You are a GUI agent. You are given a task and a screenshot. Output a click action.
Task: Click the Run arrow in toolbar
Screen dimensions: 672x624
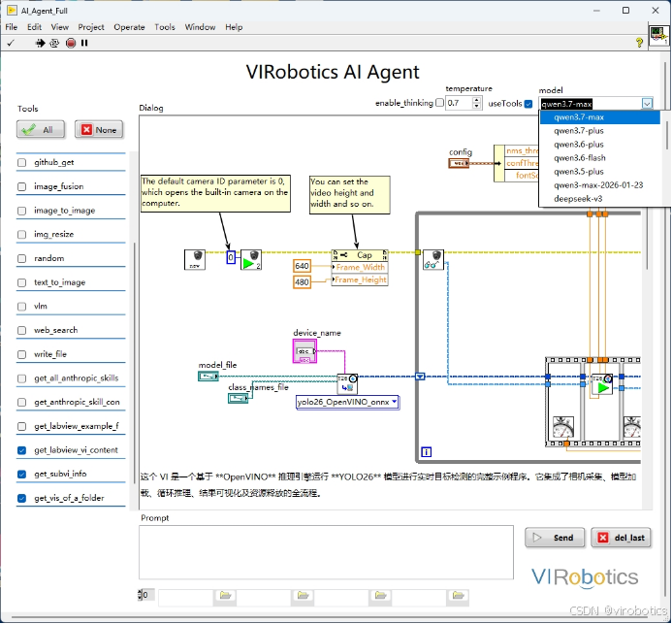pyautogui.click(x=41, y=43)
